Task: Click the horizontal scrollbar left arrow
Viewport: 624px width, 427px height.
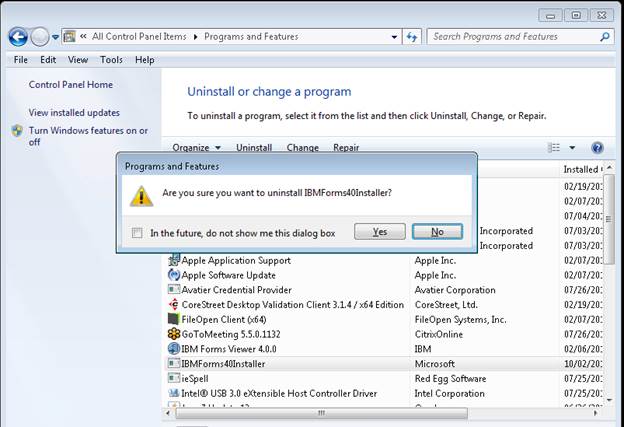Action: click(x=168, y=413)
